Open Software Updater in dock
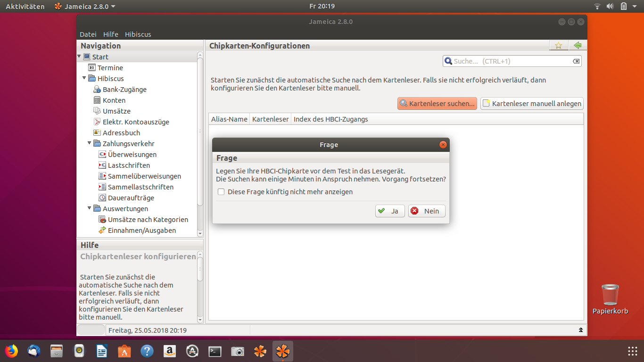Screen dimensions: 644x362 pos(192,351)
